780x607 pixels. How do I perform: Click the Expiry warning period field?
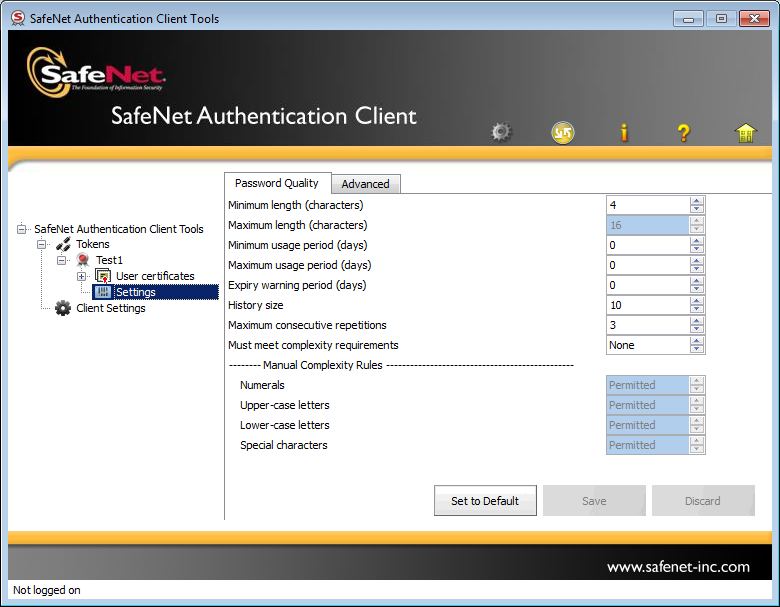tap(648, 285)
